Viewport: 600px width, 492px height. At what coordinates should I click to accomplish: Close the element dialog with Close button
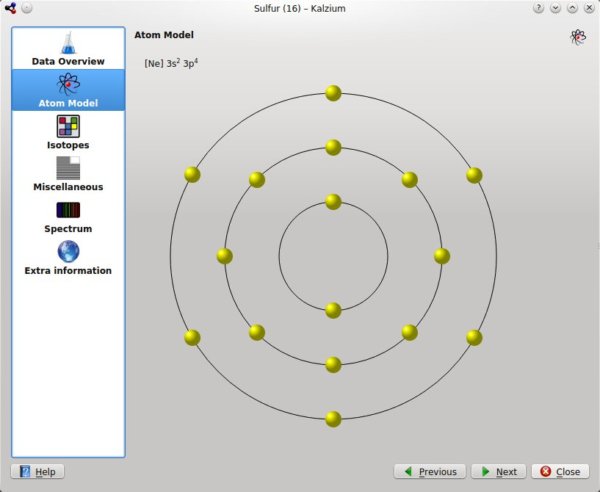coord(560,472)
